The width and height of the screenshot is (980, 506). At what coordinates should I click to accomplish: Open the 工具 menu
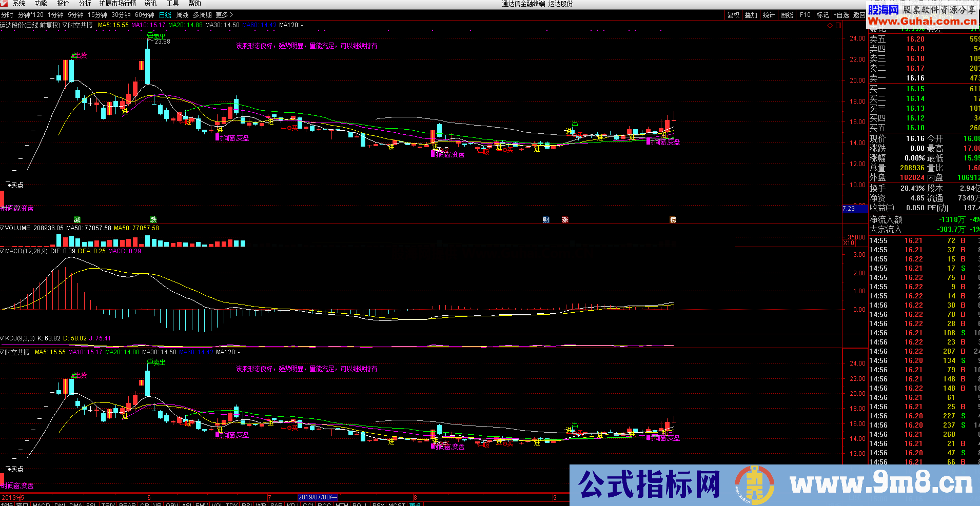pyautogui.click(x=172, y=4)
